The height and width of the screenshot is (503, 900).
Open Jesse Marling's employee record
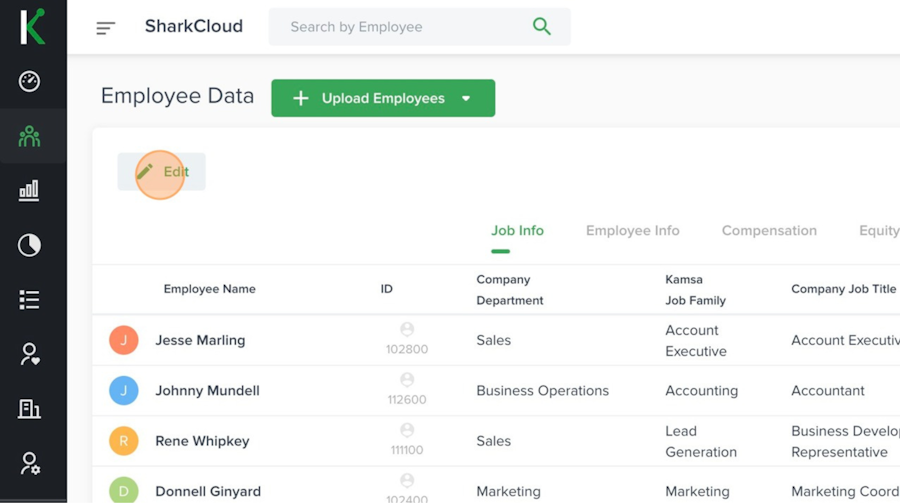click(200, 340)
